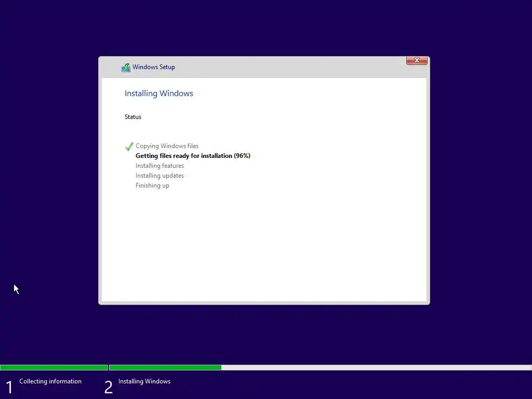532x399 pixels.
Task: Click the 'Status' label
Action: tap(133, 117)
